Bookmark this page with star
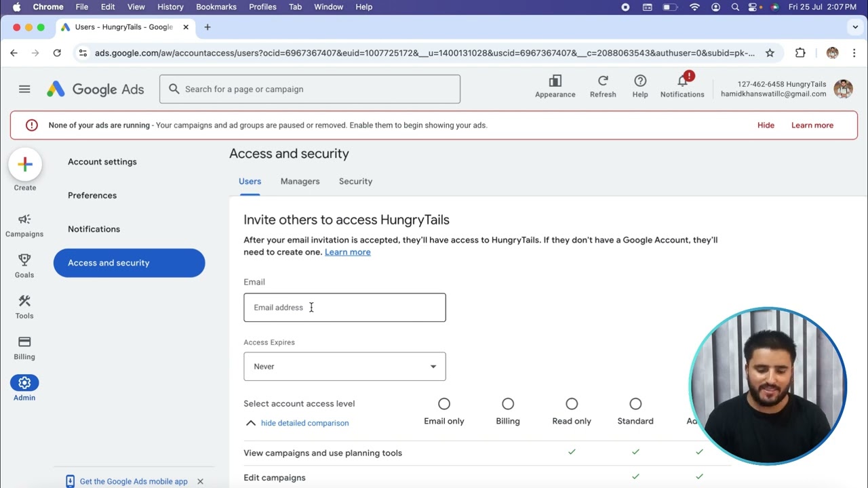 (x=770, y=53)
